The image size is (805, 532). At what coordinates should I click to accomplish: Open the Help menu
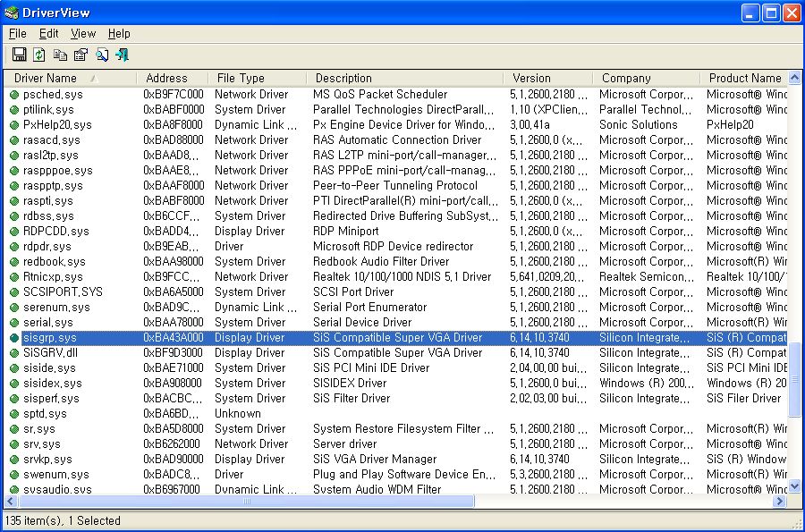[x=119, y=34]
